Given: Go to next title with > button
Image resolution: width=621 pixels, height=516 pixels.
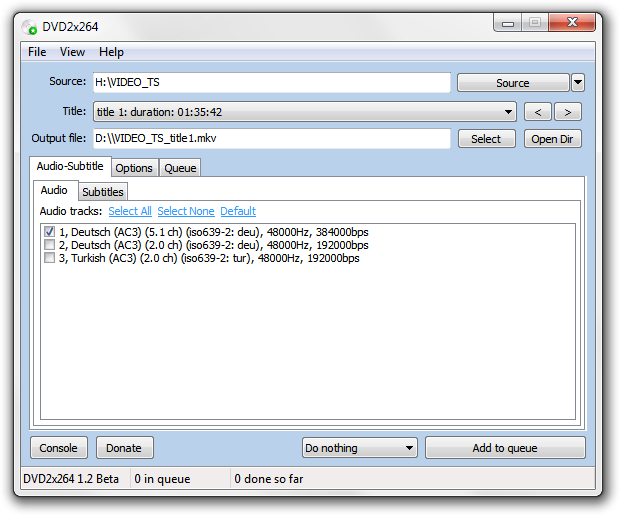Looking at the screenshot, I should 568,112.
